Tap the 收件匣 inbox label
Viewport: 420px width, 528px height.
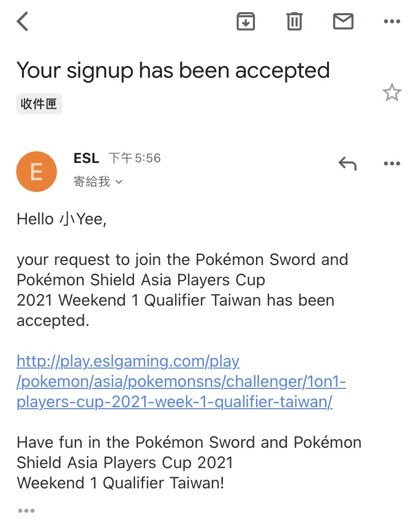coord(39,104)
